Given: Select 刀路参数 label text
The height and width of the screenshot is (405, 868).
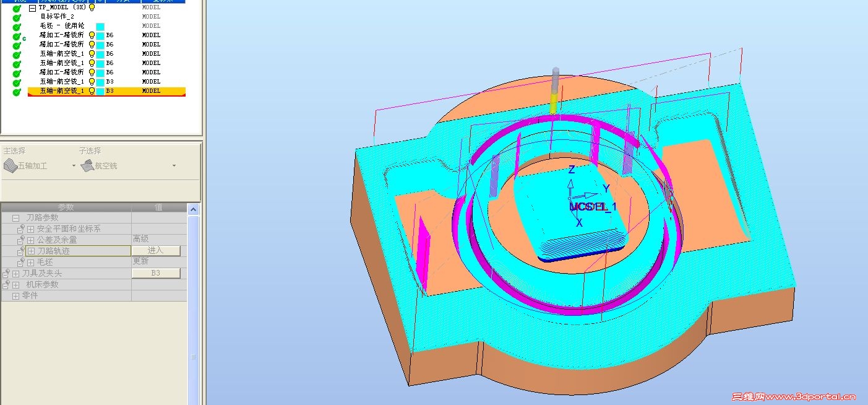Looking at the screenshot, I should point(42,218).
